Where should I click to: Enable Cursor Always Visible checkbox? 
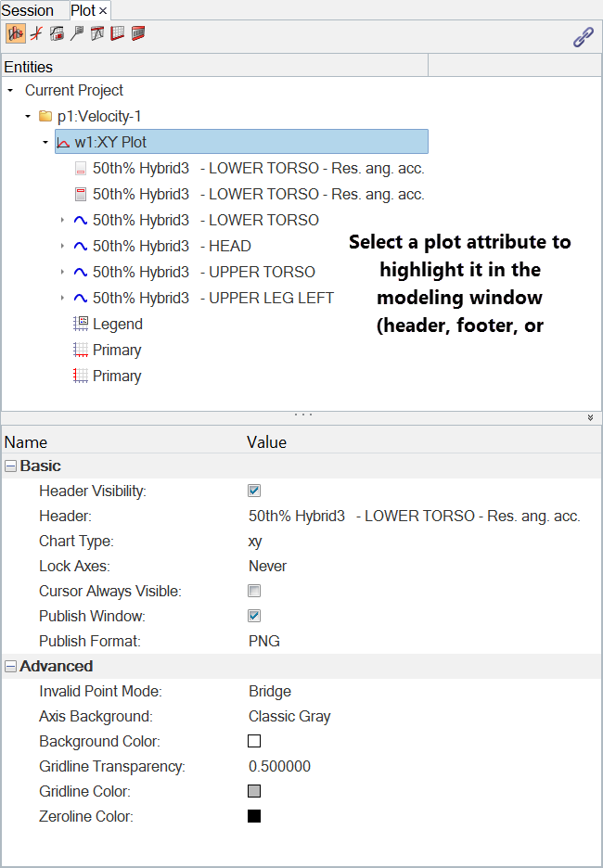pyautogui.click(x=254, y=591)
